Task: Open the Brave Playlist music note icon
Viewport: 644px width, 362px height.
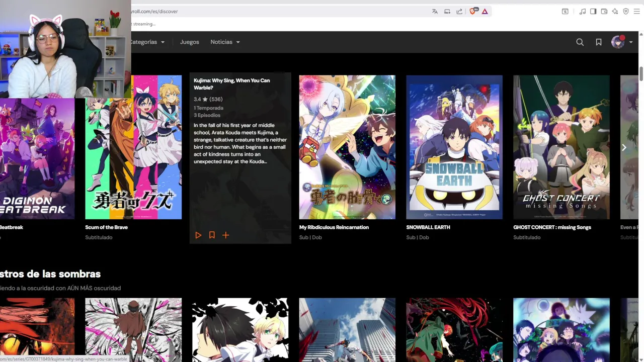Action: 583,12
